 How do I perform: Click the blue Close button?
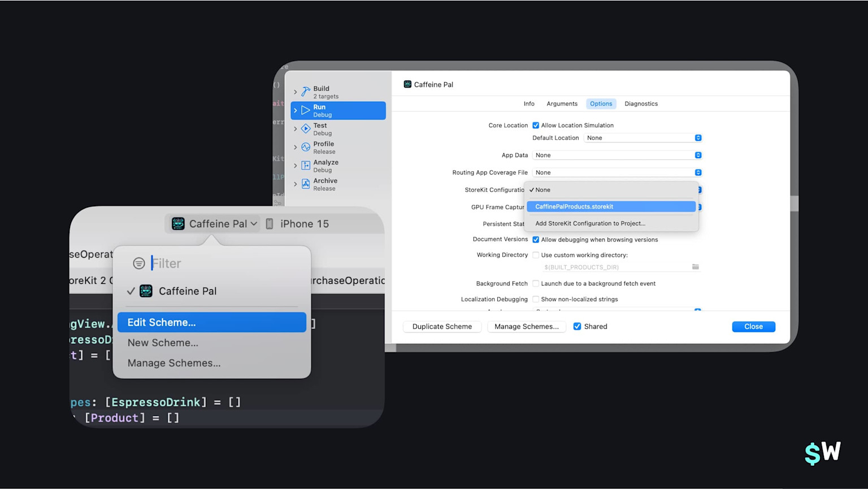pyautogui.click(x=753, y=326)
